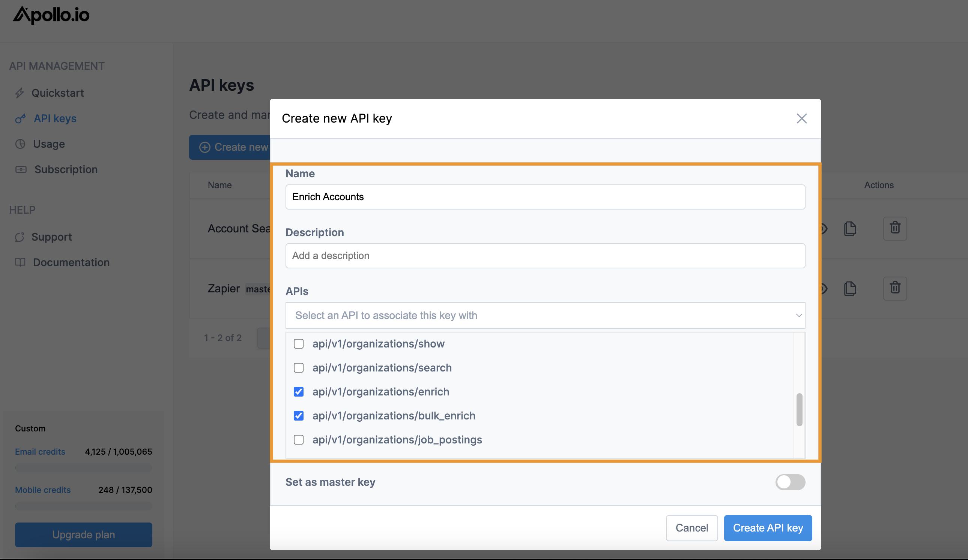Select the Usage menu item
Image resolution: width=968 pixels, height=560 pixels.
(48, 143)
